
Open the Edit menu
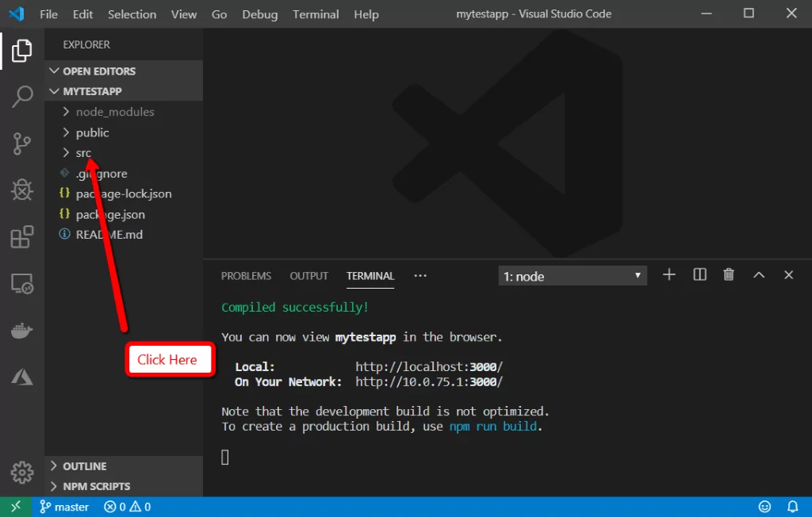click(x=82, y=14)
